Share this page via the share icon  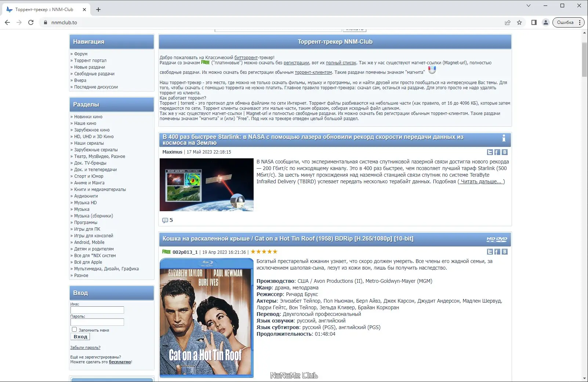coord(508,22)
